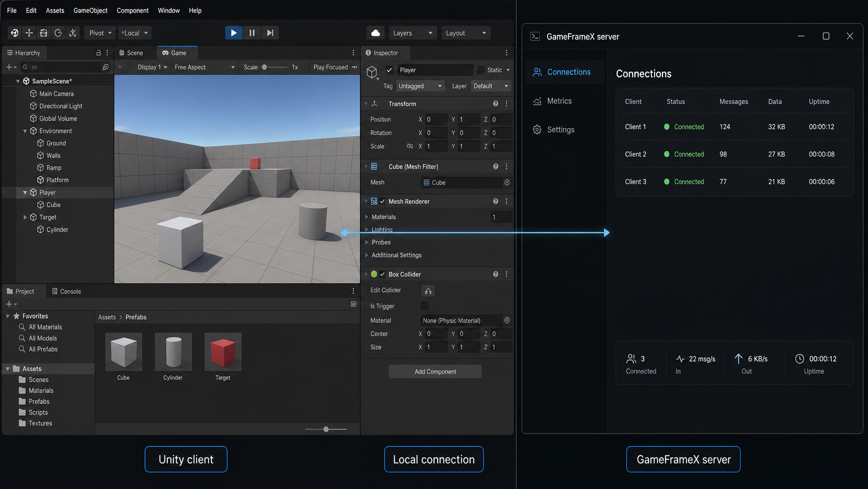Open Hierarchy panel options kebab menu
868x489 pixels.
click(x=107, y=53)
